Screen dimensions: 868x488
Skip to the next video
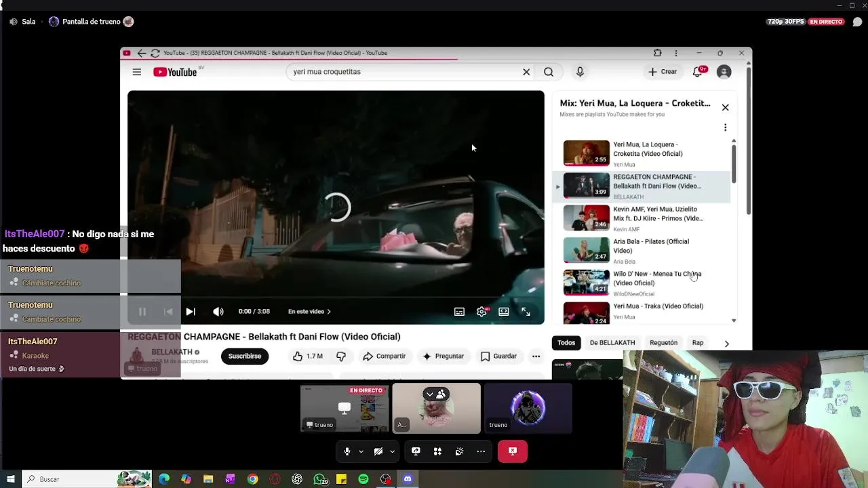click(191, 312)
